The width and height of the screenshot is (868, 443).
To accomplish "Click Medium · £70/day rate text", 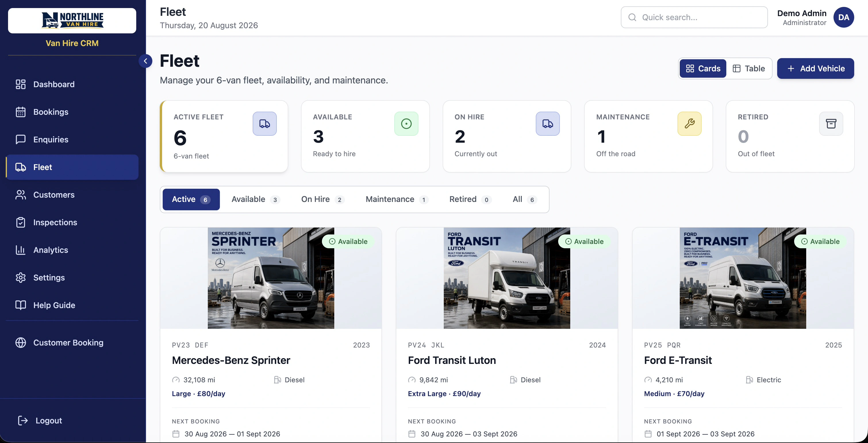I will 674,394.
